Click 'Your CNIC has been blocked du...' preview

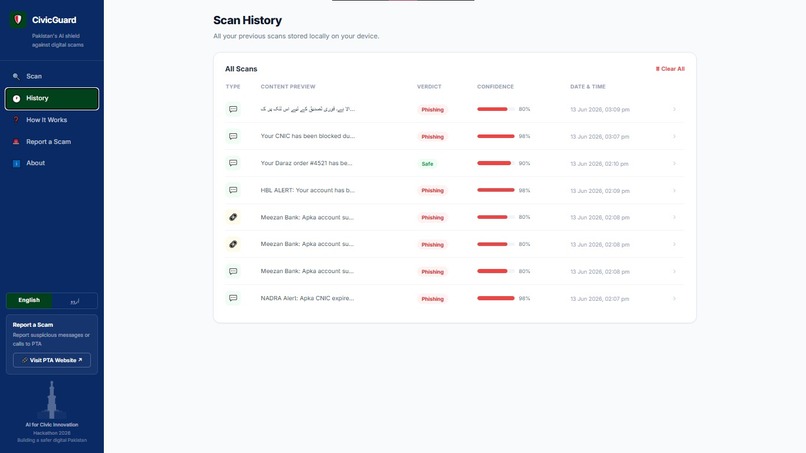tap(307, 136)
